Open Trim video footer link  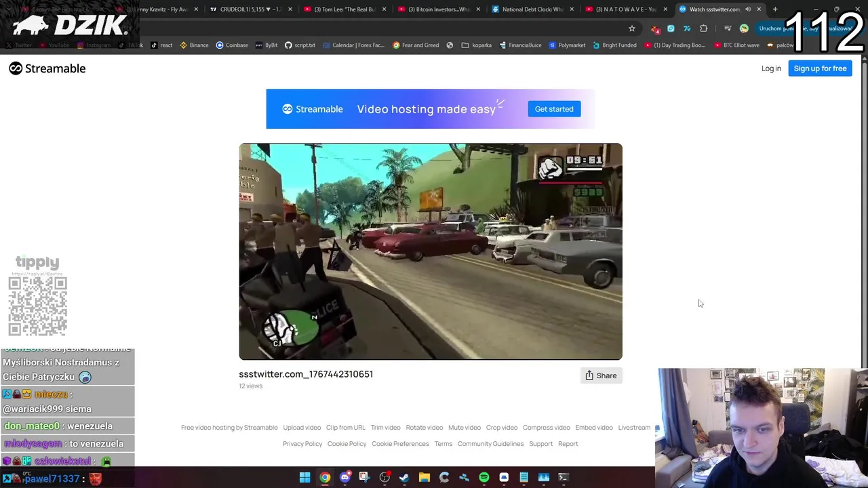[386, 428]
